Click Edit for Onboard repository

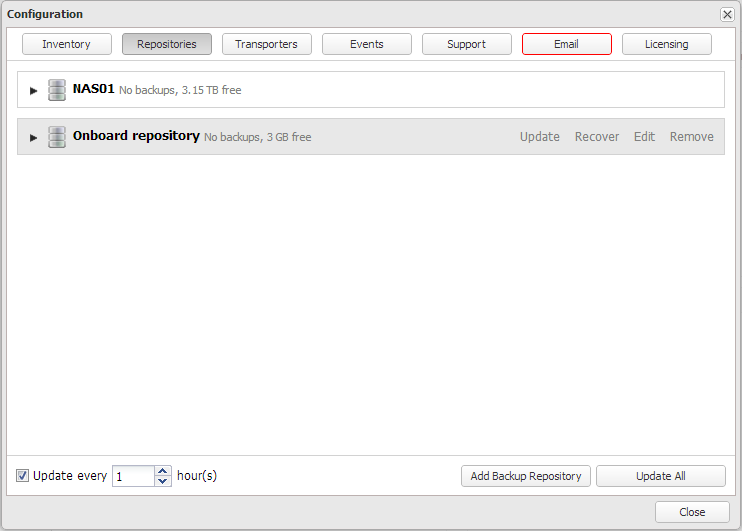click(644, 137)
